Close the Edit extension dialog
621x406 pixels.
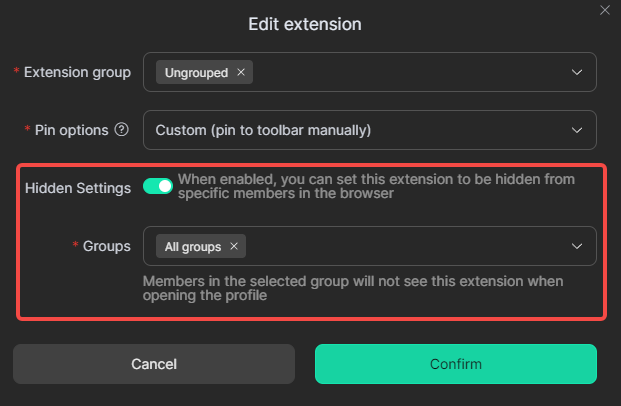pyautogui.click(x=604, y=10)
